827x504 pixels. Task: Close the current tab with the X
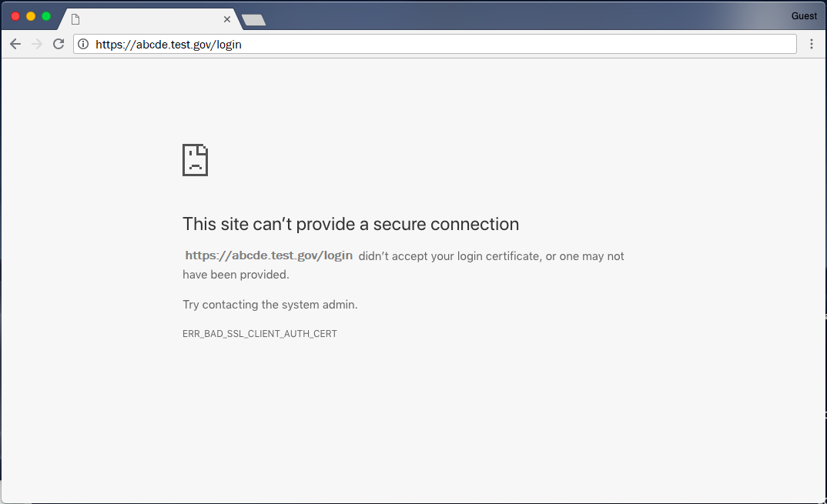coord(227,19)
